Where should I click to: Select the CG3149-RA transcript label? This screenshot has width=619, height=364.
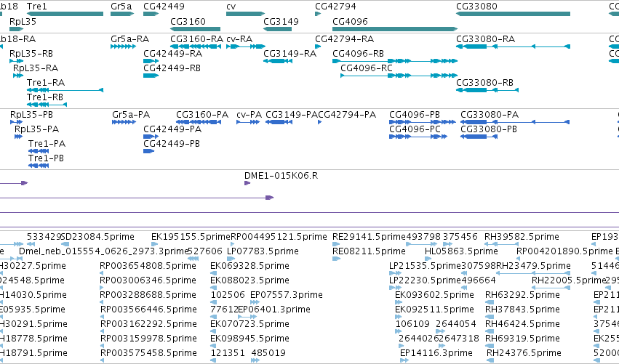tap(289, 54)
